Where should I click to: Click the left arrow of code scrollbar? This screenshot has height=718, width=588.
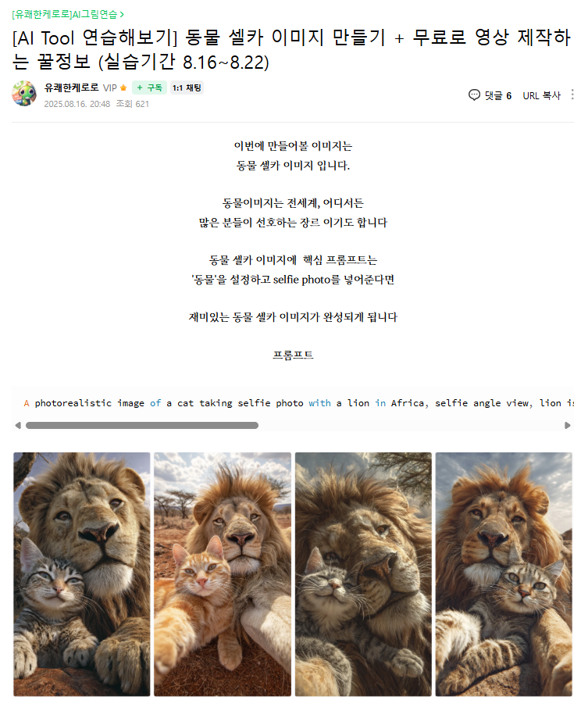18,425
